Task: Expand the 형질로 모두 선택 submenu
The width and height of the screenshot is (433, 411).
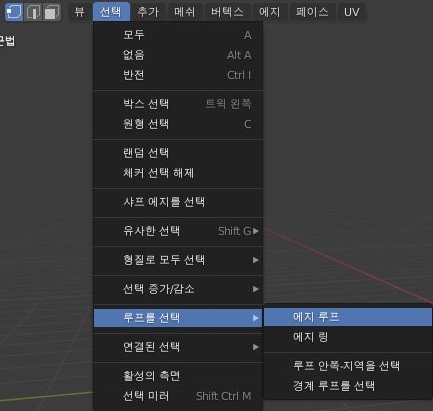Action: [x=178, y=260]
